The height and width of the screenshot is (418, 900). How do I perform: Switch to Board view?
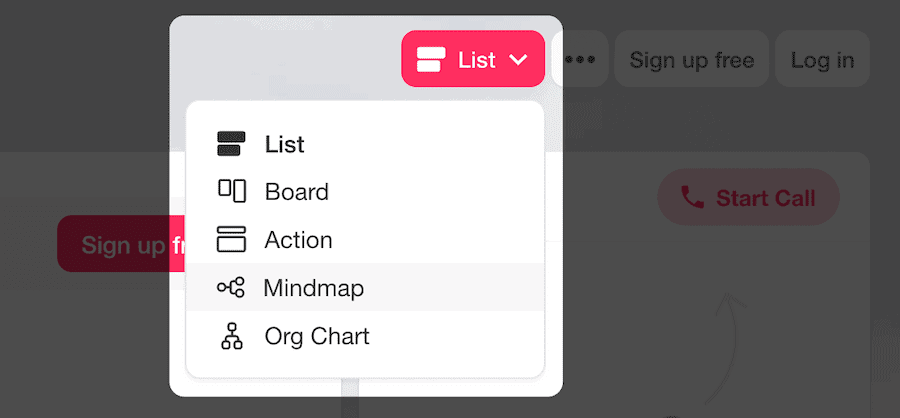click(x=296, y=191)
